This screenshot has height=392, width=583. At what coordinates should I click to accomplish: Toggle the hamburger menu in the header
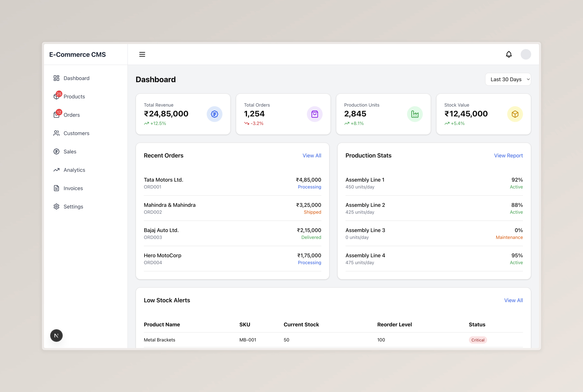tap(142, 54)
